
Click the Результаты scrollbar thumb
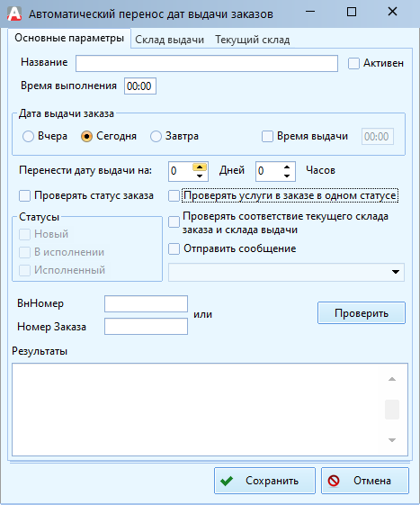tap(392, 410)
